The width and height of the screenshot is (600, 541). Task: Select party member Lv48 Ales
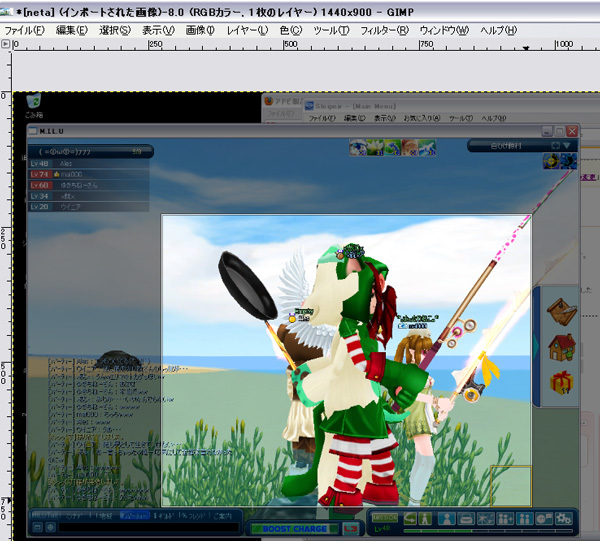pos(89,163)
